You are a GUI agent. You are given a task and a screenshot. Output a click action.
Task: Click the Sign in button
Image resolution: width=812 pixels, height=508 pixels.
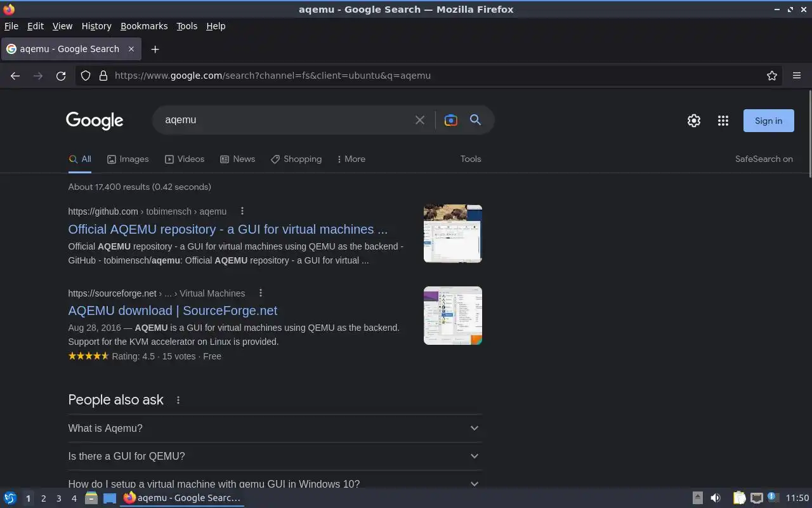coord(768,121)
